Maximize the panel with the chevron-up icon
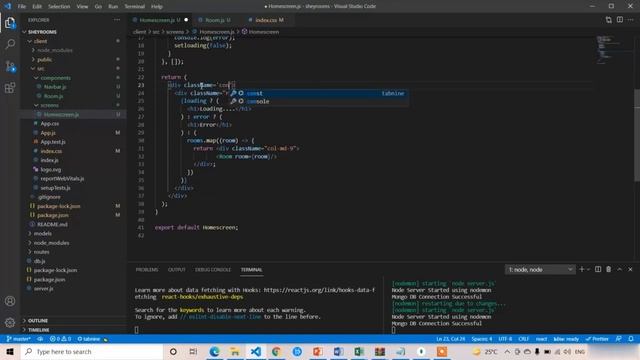 click(620, 269)
